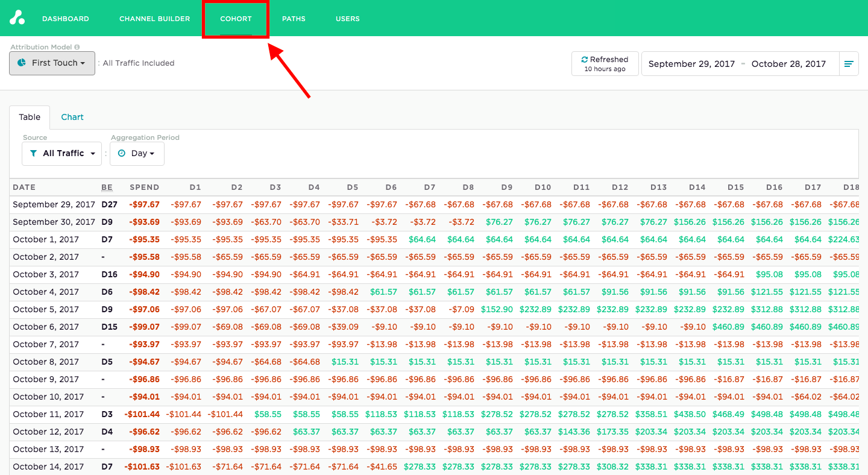
Task: Open the Dashboard menu item
Action: tap(66, 19)
